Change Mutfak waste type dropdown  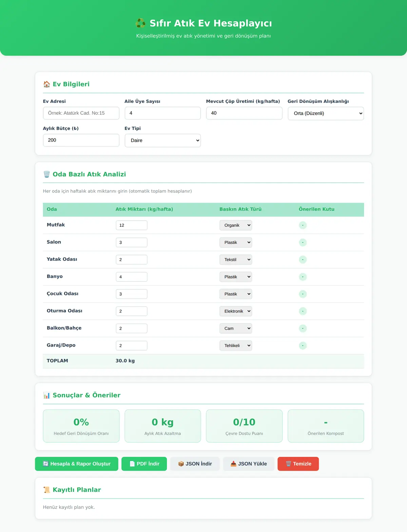coord(236,225)
